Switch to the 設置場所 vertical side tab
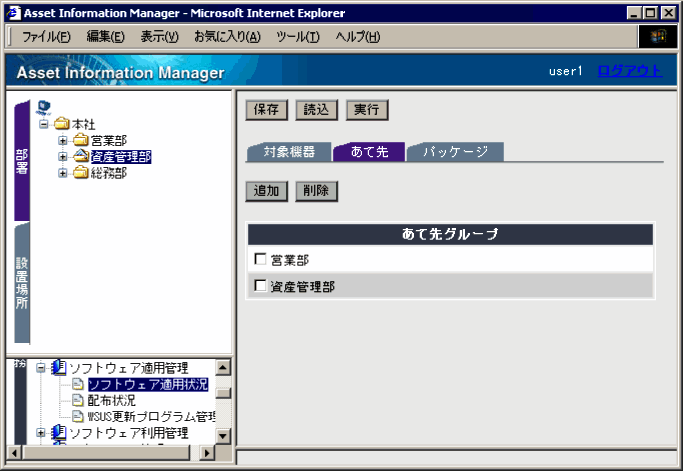 [x=22, y=283]
